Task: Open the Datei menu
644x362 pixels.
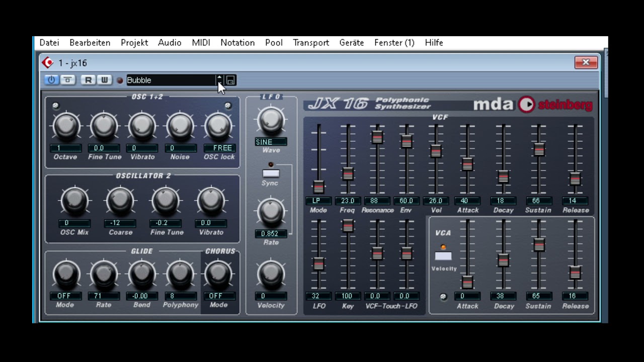Action: 49,43
